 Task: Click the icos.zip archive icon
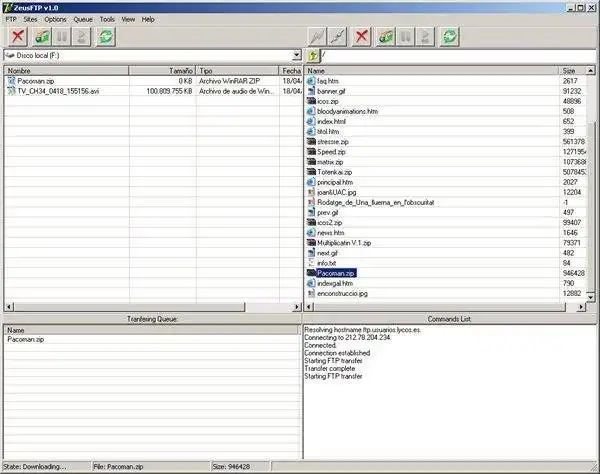point(311,101)
